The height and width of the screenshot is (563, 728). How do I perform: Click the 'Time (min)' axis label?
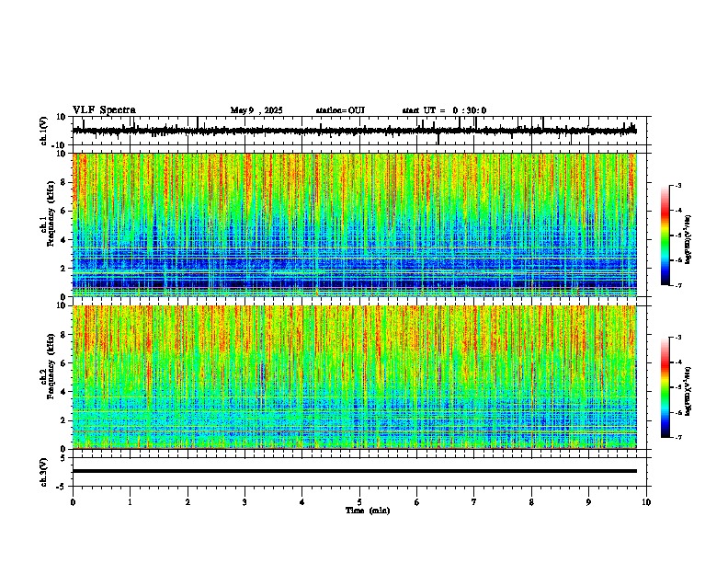click(368, 511)
